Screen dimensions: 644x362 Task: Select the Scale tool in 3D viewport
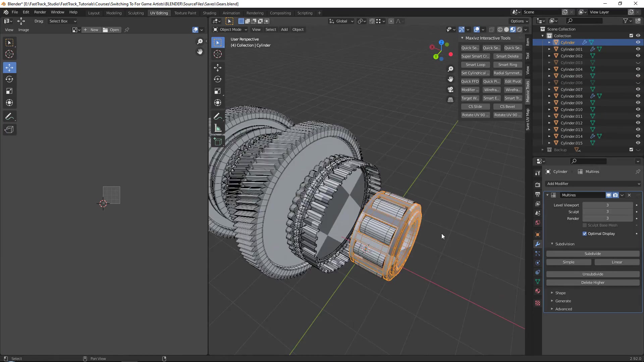(218, 91)
